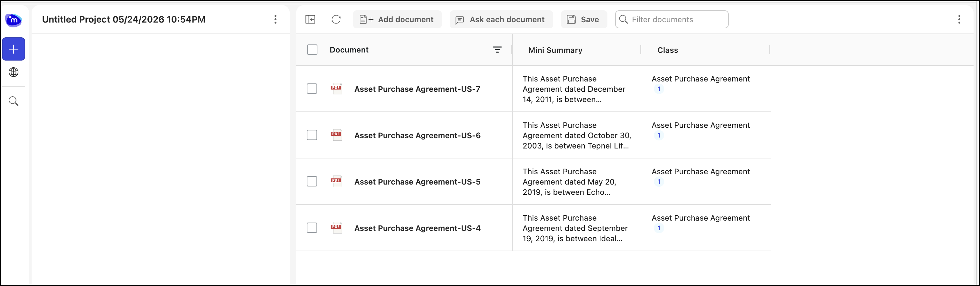Open Asset Purchase Agreement-US-7 document
The height and width of the screenshot is (286, 980).
[417, 89]
